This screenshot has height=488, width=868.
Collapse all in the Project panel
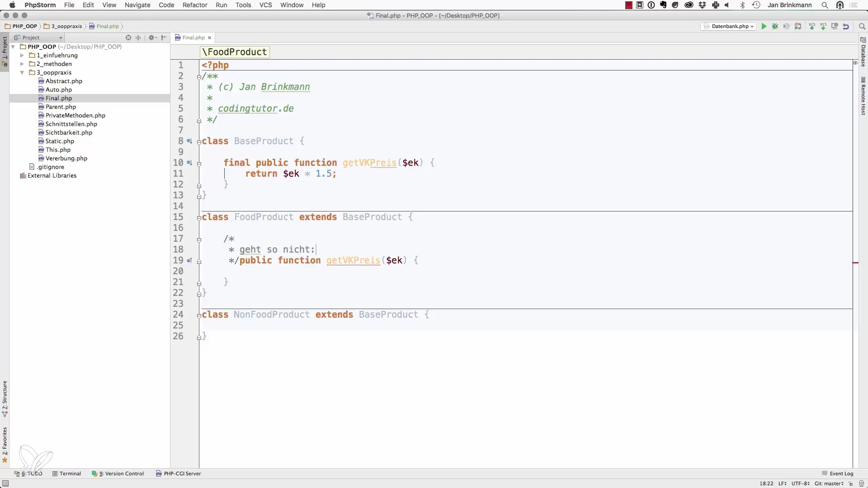(x=138, y=38)
